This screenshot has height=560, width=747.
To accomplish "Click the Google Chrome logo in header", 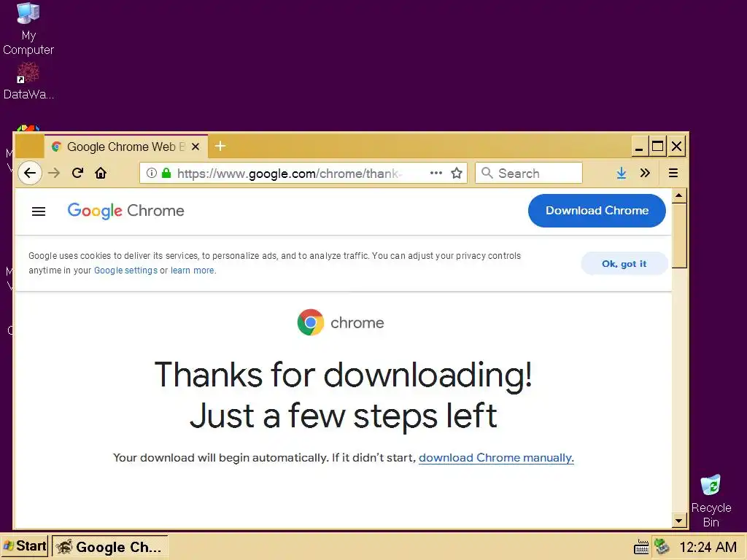I will 125,211.
